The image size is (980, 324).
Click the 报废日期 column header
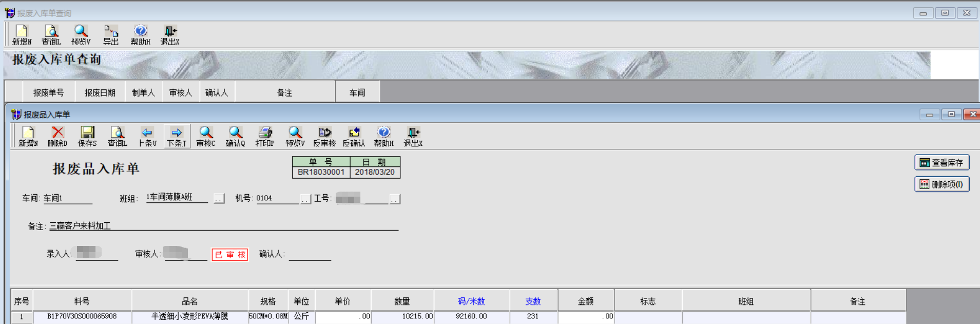coord(100,93)
